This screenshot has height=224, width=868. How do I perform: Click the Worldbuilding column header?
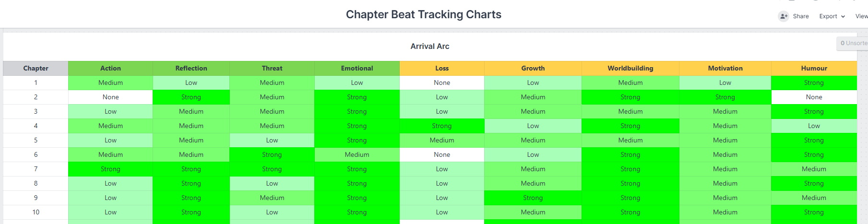(630, 68)
